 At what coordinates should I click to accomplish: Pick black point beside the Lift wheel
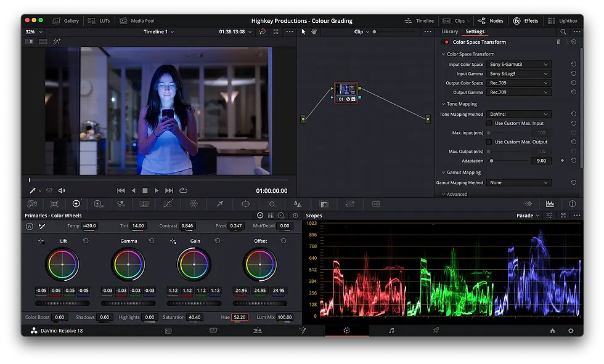tap(41, 241)
